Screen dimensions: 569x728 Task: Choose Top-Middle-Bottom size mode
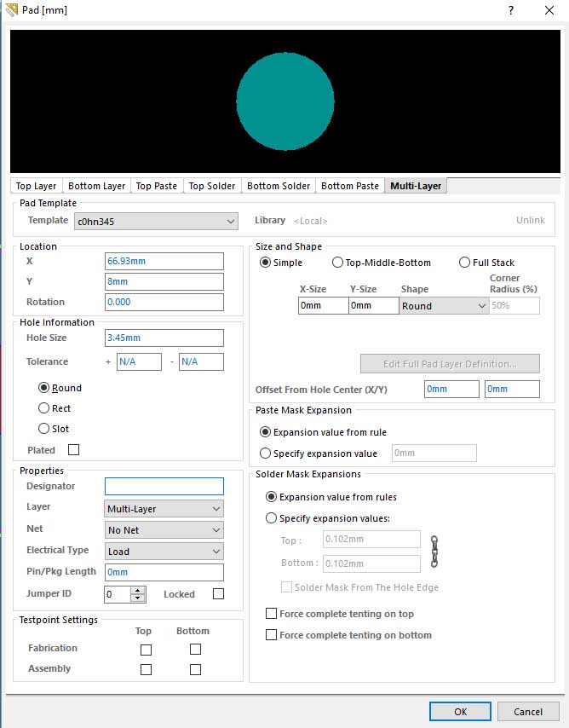[x=338, y=263]
